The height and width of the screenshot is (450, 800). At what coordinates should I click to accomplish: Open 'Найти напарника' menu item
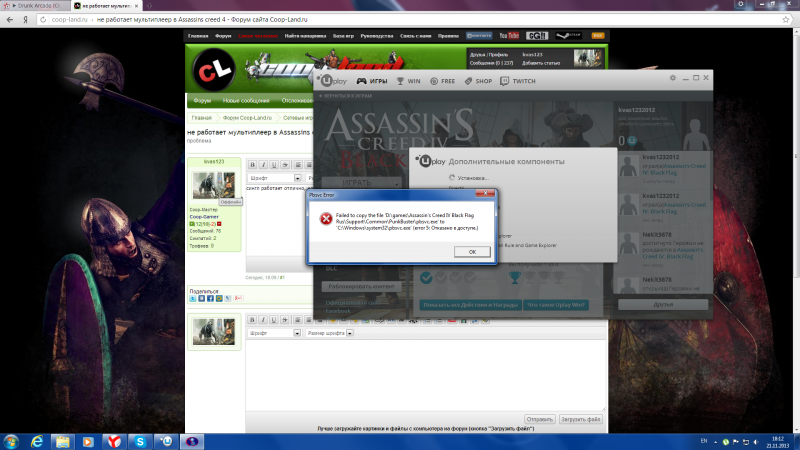(305, 36)
